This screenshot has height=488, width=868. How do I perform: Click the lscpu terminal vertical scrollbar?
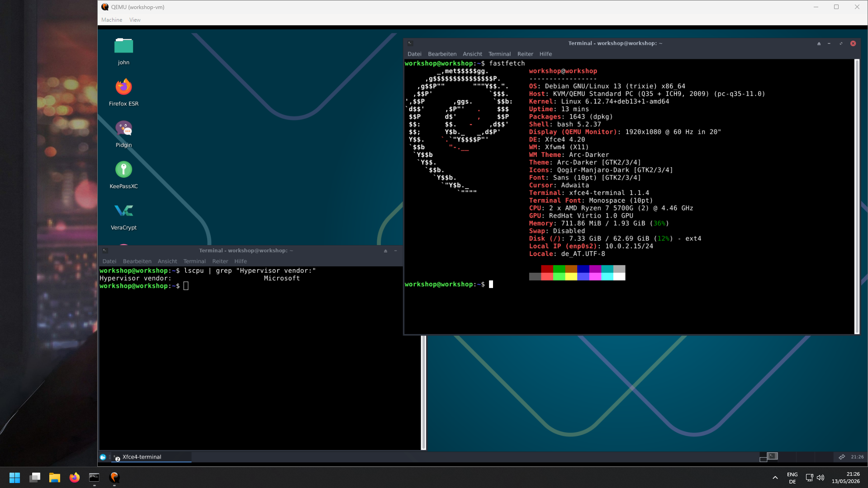(423, 393)
